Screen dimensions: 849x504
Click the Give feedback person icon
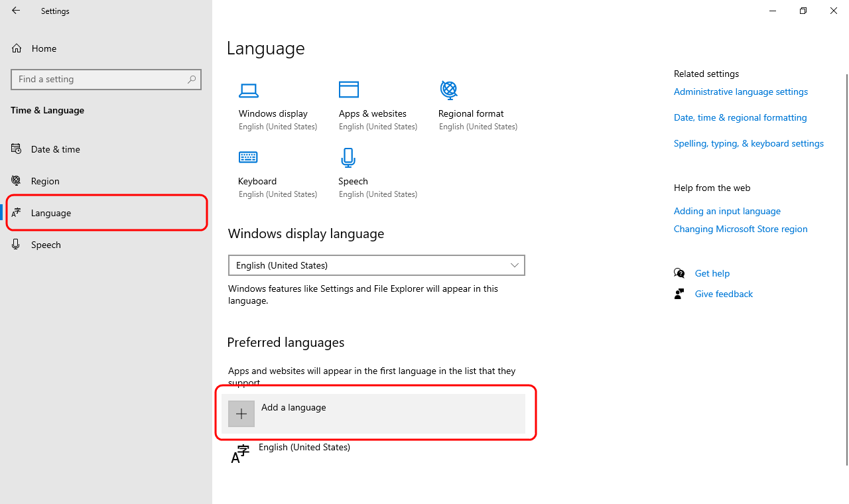679,294
